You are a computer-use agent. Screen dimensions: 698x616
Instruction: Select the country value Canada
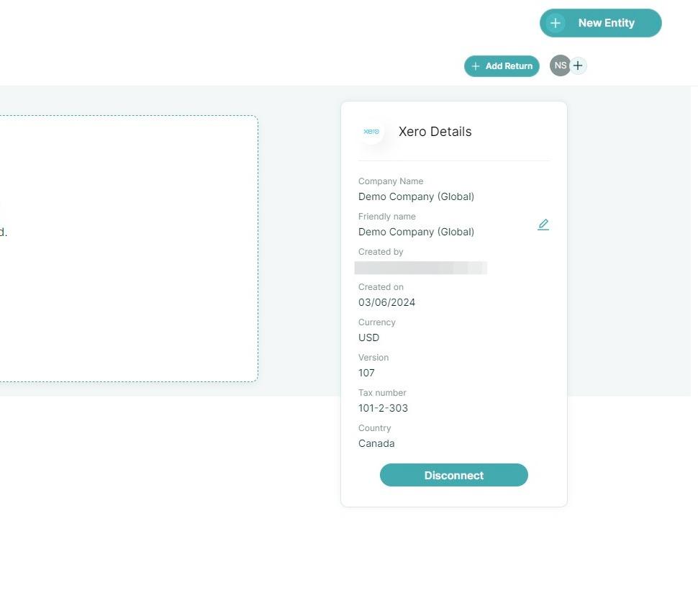376,443
